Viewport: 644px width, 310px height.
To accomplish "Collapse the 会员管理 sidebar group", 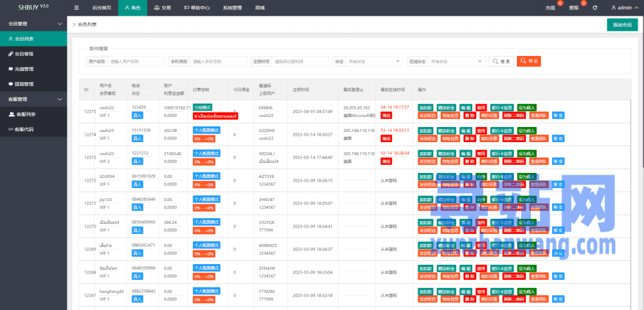I will click(x=34, y=24).
